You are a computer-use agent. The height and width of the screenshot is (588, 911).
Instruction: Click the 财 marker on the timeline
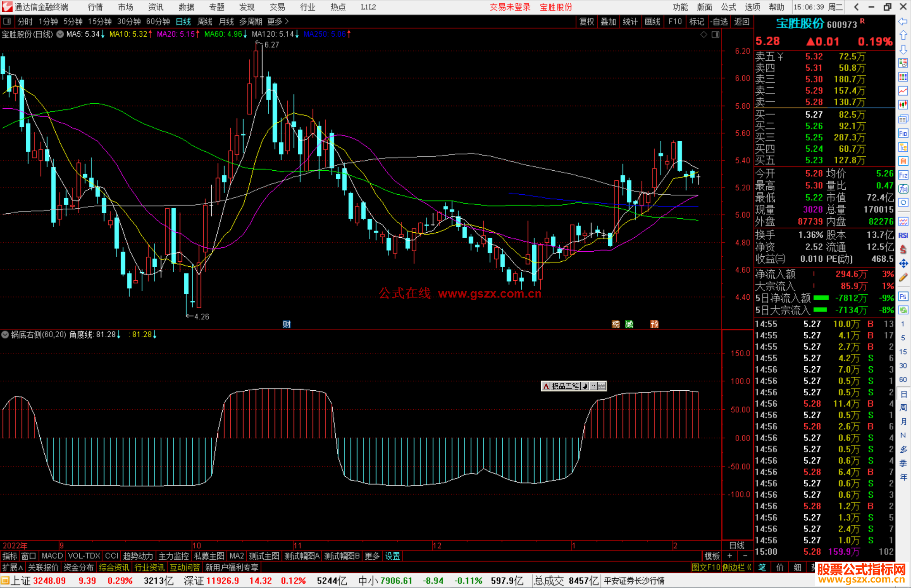click(287, 324)
